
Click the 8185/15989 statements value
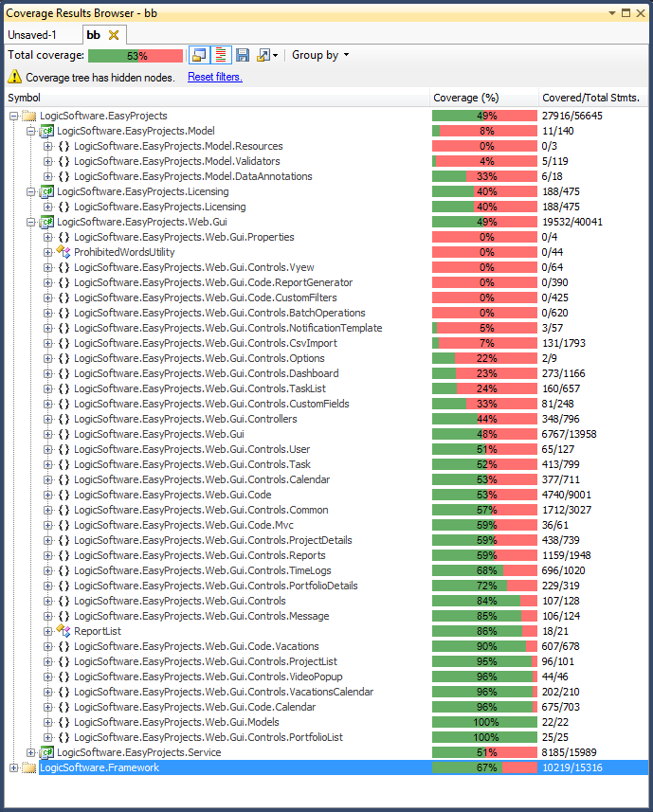(569, 752)
